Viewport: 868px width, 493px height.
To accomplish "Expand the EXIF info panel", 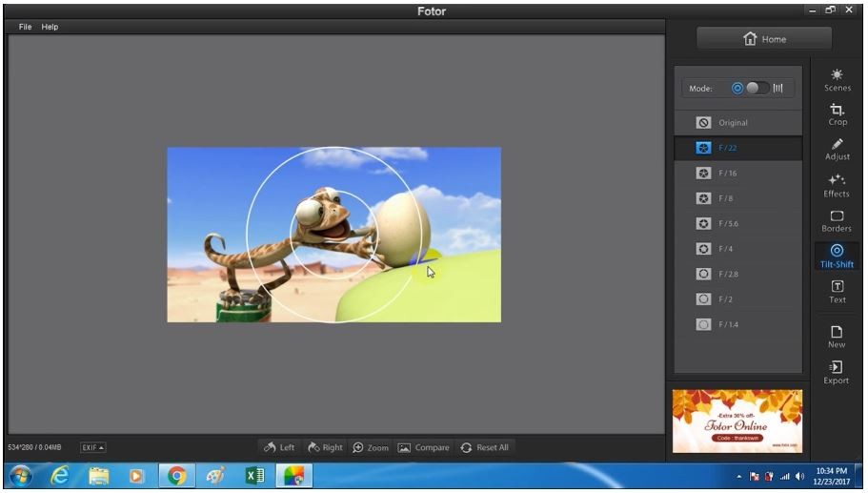I will point(92,447).
